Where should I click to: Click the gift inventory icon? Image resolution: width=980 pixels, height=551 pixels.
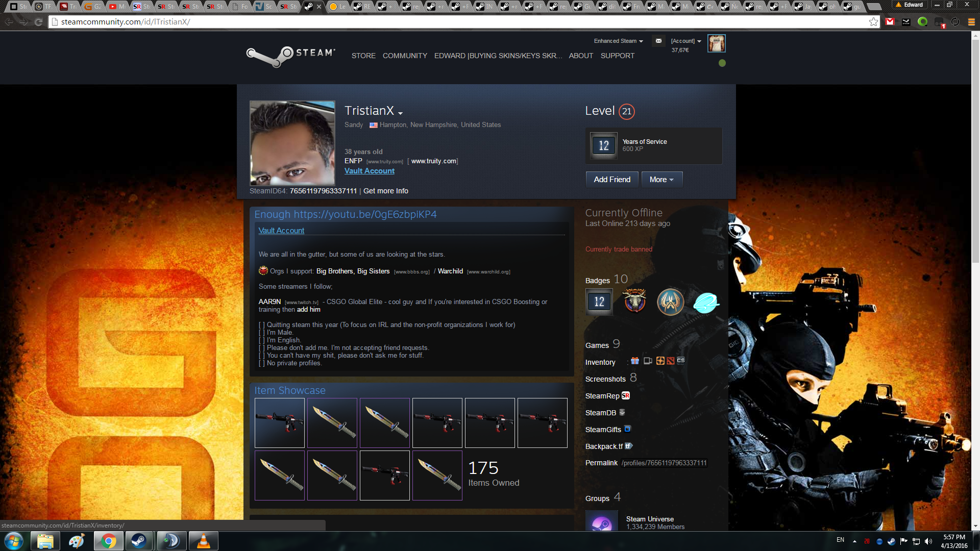click(x=634, y=361)
